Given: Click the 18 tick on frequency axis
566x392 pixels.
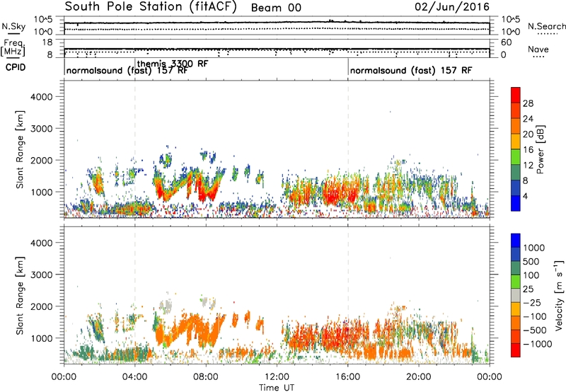Looking at the screenshot, I should (x=47, y=42).
